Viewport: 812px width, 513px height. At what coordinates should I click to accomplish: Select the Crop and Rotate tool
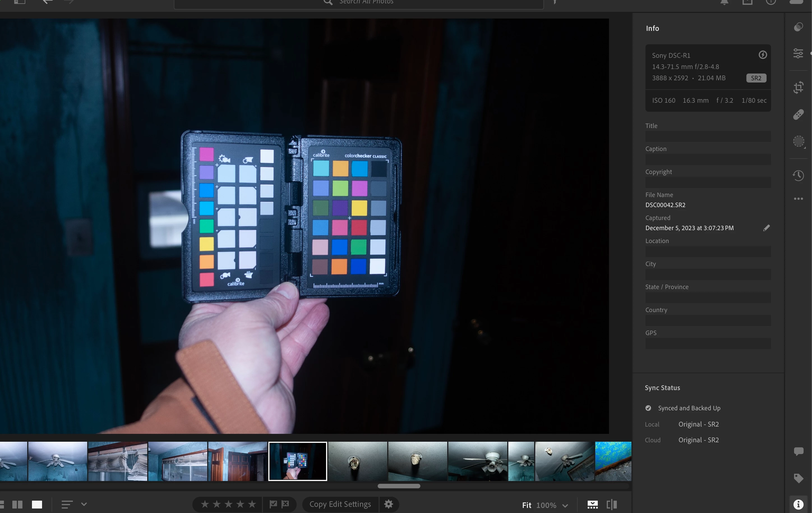tap(798, 87)
